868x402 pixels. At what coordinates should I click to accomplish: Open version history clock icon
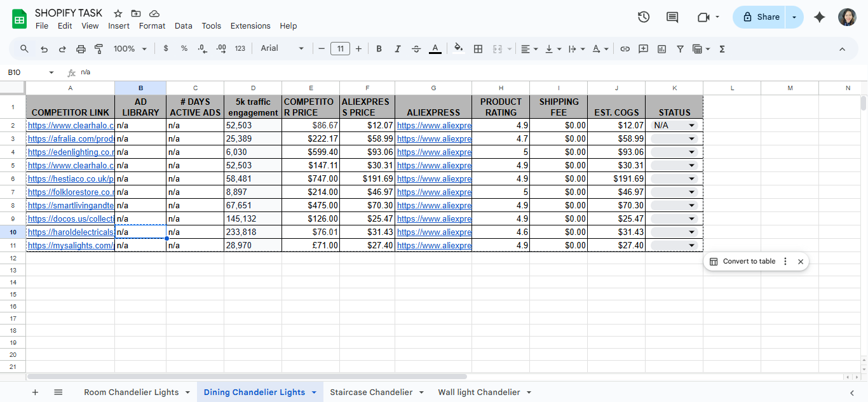[643, 17]
